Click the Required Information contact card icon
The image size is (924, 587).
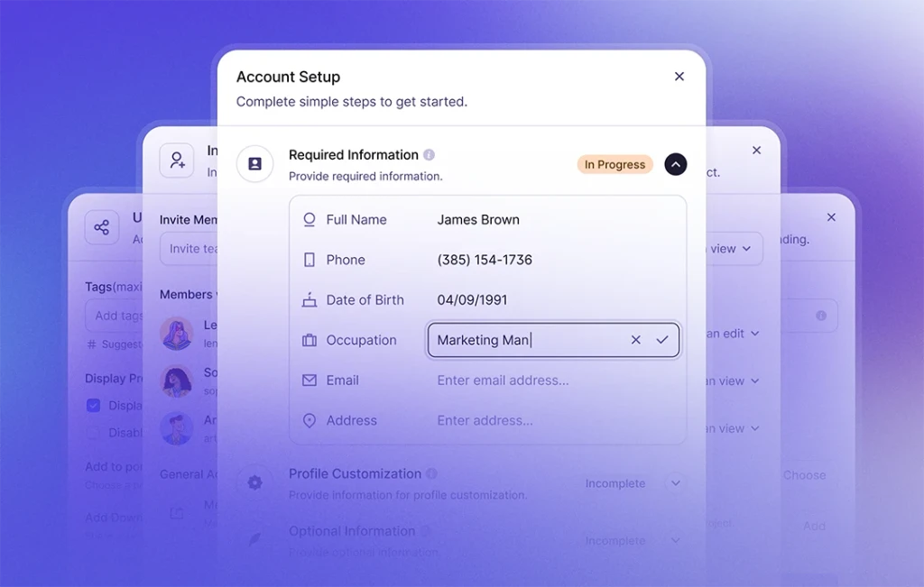click(254, 164)
